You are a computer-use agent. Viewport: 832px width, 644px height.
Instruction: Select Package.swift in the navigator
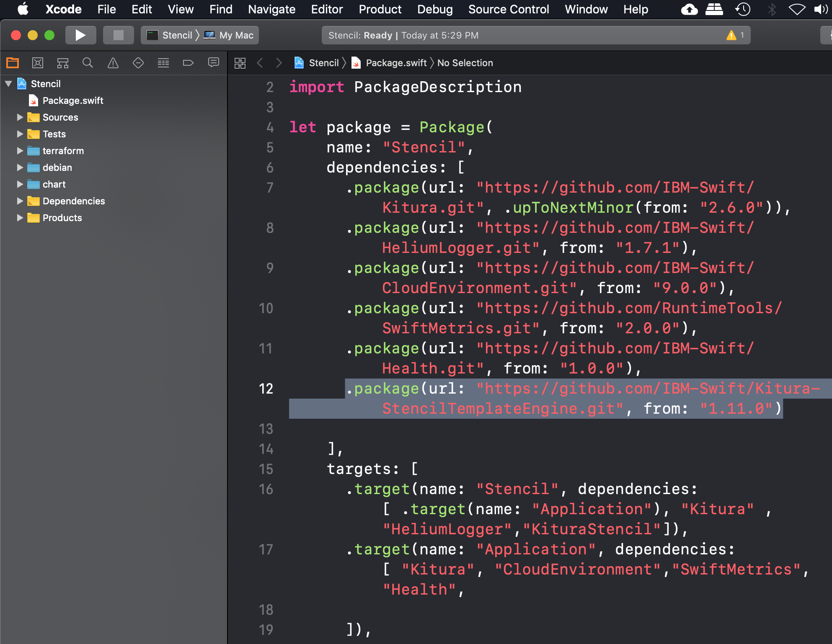click(73, 100)
